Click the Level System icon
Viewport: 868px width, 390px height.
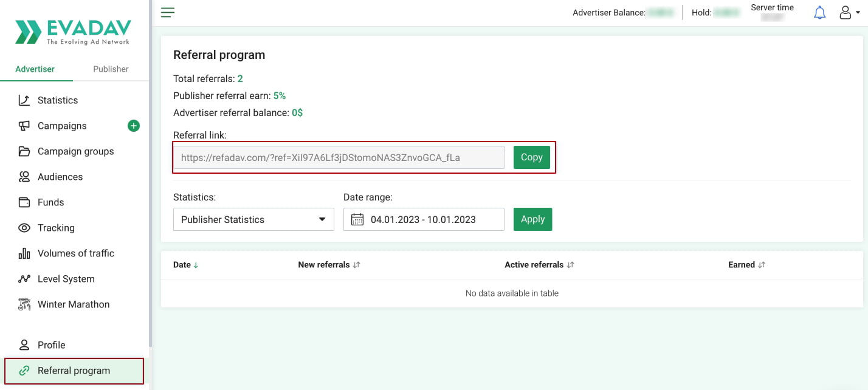pos(24,279)
